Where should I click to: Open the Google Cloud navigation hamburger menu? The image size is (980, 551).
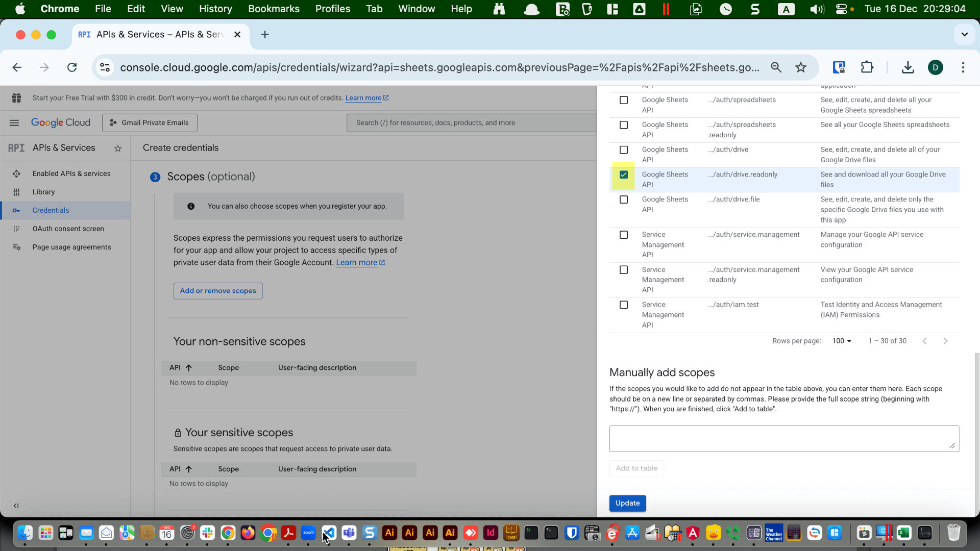[14, 122]
